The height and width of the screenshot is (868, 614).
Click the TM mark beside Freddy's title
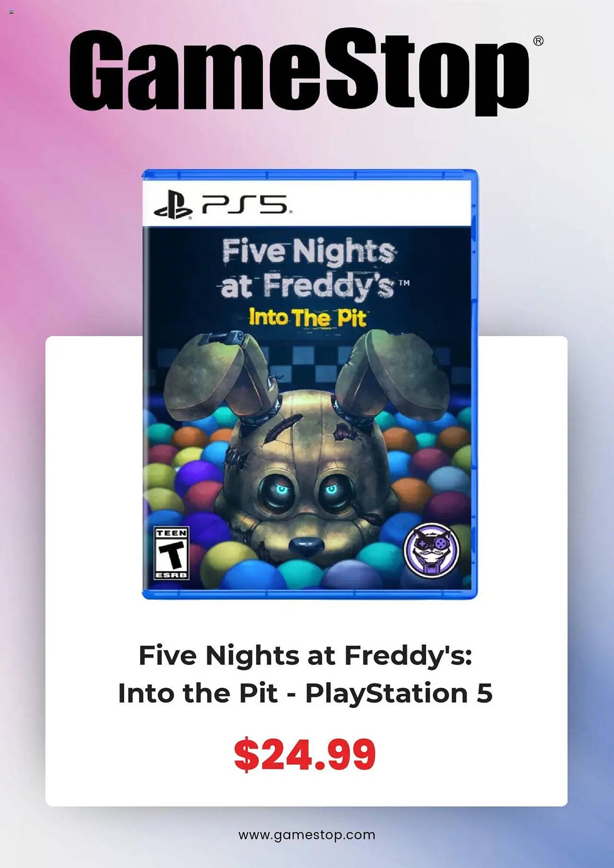[404, 283]
